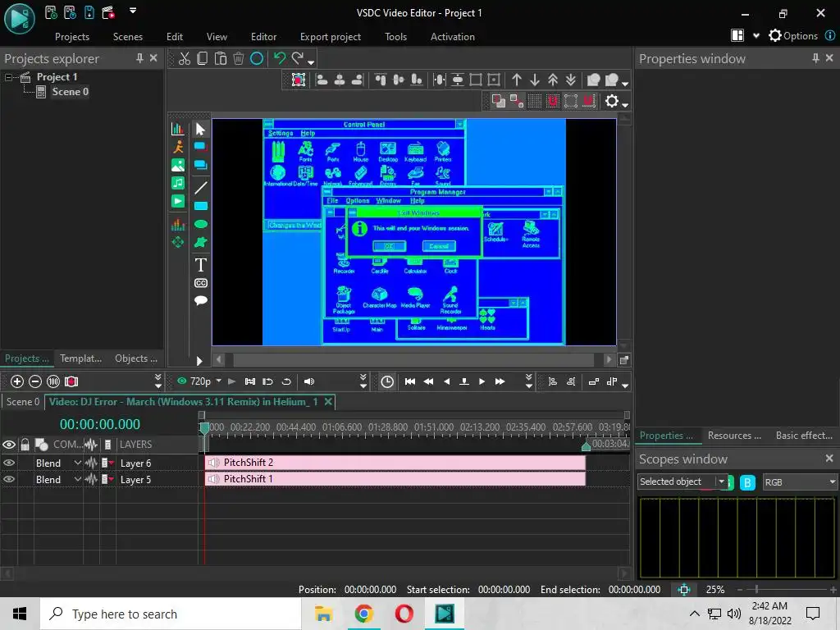Open Opera browser from the taskbar

[404, 614]
